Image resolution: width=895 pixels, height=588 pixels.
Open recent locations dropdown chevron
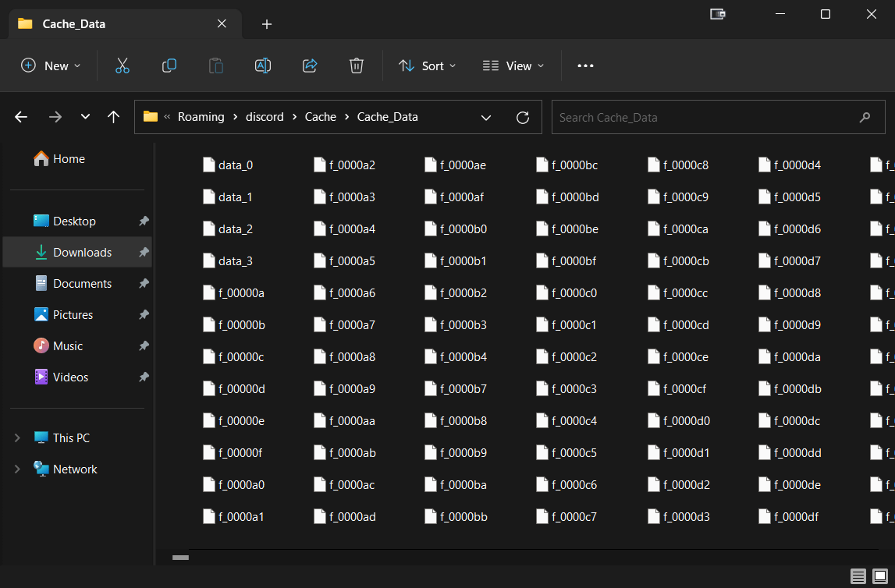[85, 116]
